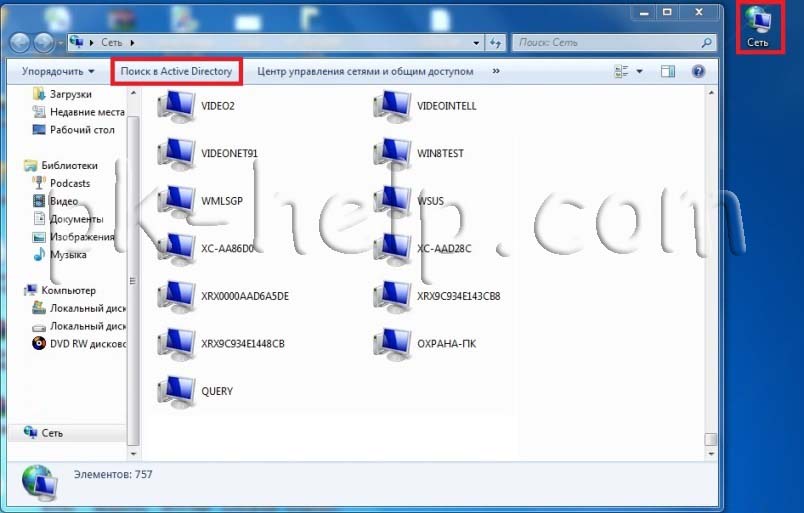Click DVD RW drive in the sidebar
804x513 pixels.
88,344
